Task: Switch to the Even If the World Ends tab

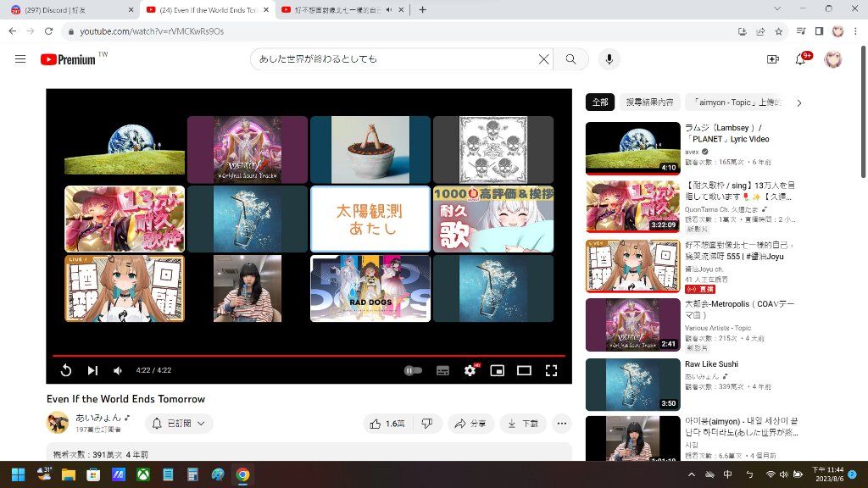Action: pyautogui.click(x=209, y=10)
